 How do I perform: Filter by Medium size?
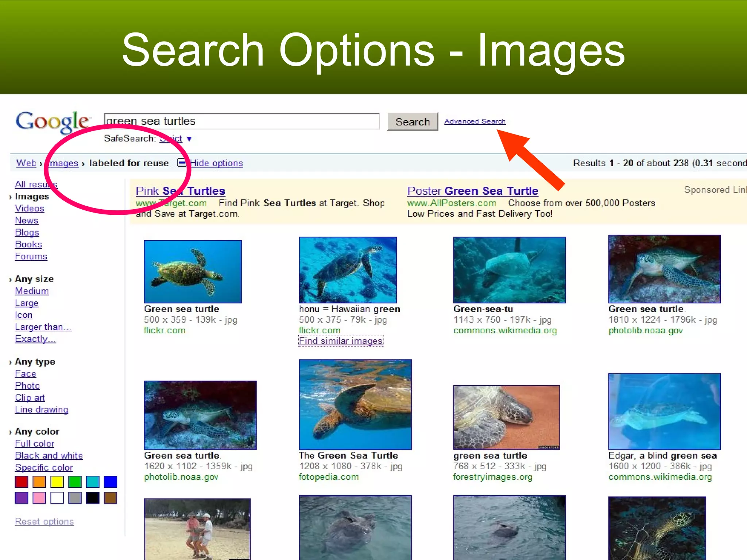pos(32,291)
